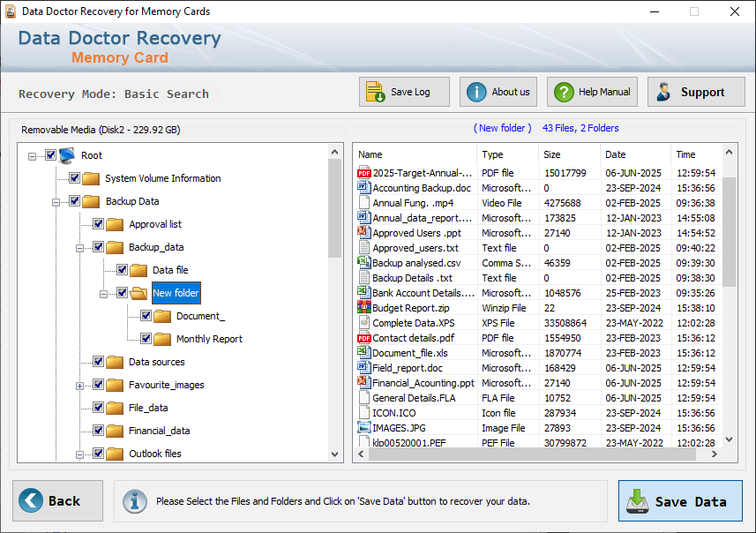The height and width of the screenshot is (533, 756).
Task: Click the Excel icon of Document_file.xls
Action: 364,353
